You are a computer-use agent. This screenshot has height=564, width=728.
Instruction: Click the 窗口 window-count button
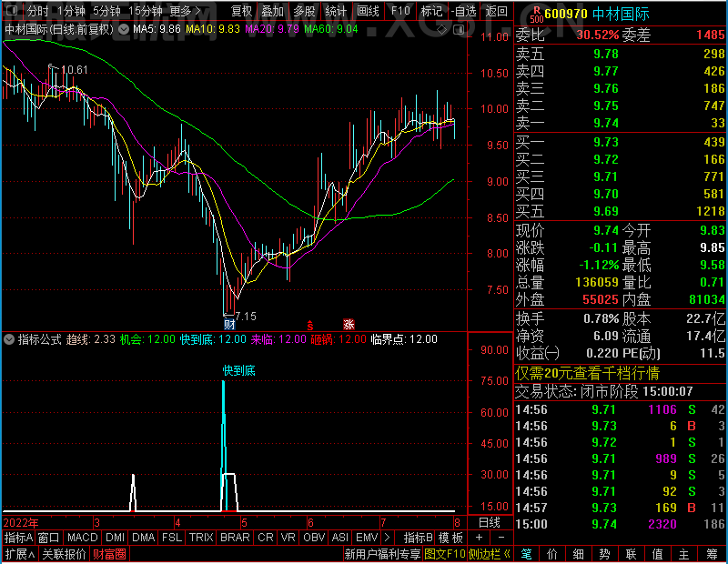(49, 538)
